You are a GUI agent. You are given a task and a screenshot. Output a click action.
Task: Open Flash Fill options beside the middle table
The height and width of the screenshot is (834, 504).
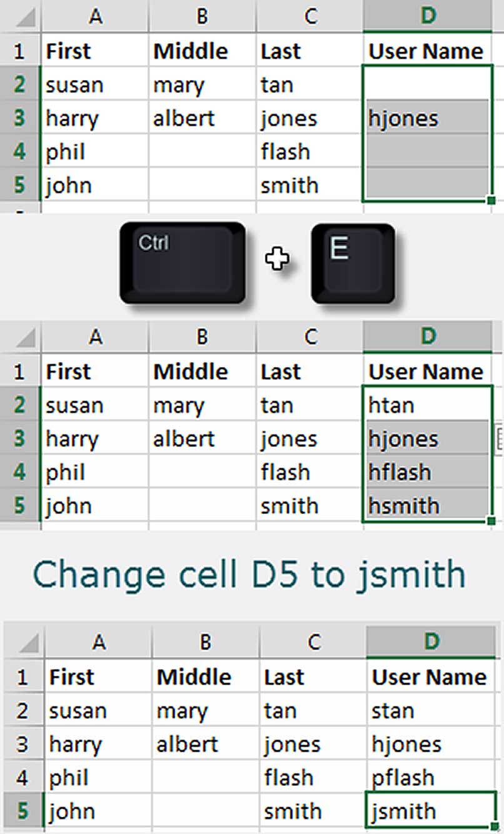[x=499, y=438]
